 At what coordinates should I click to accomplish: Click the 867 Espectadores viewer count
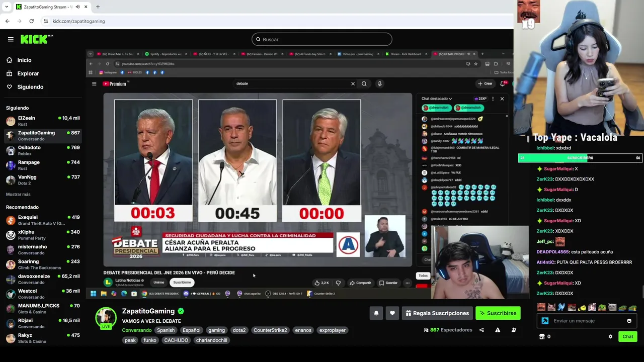(x=448, y=330)
